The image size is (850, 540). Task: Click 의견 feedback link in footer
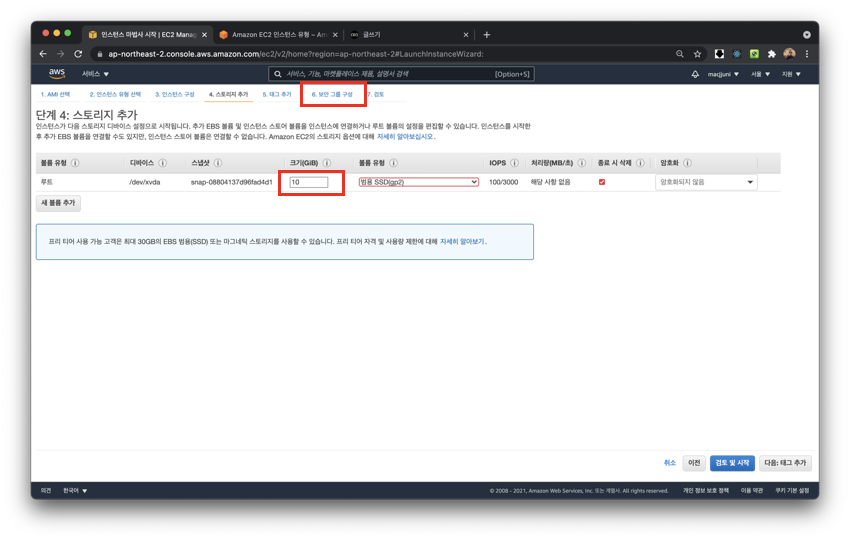46,491
